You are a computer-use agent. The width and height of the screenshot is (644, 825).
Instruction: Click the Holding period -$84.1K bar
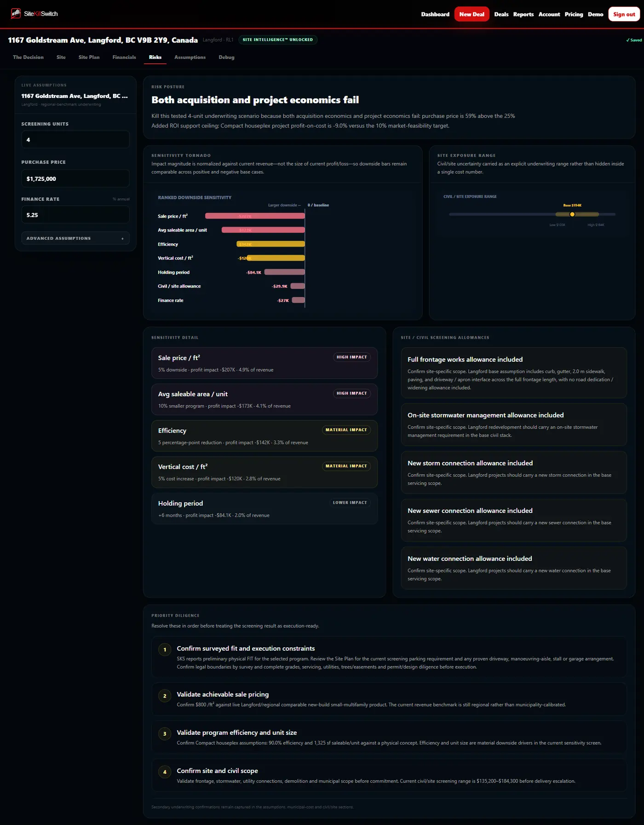point(284,272)
